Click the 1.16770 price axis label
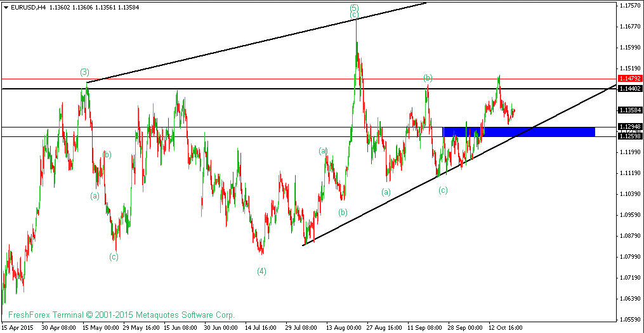Screen dimensions: 644x333 click(x=629, y=27)
